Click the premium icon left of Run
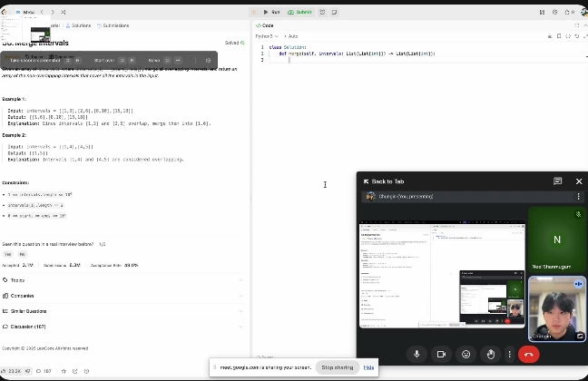Image resolution: width=588 pixels, height=381 pixels. tap(254, 13)
